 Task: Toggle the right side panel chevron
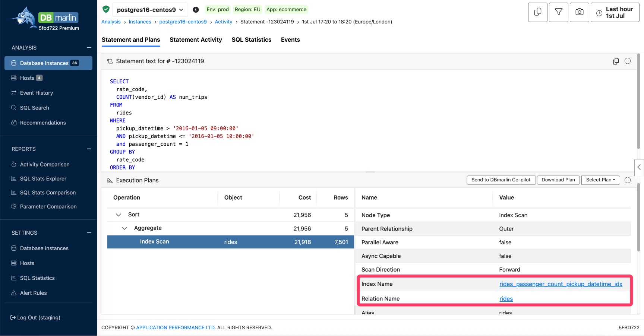pyautogui.click(x=639, y=167)
